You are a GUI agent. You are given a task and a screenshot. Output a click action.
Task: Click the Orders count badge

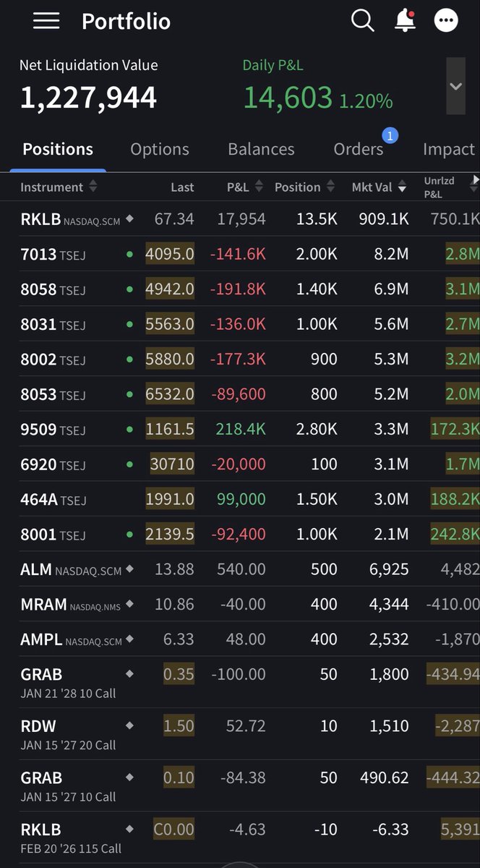[390, 135]
